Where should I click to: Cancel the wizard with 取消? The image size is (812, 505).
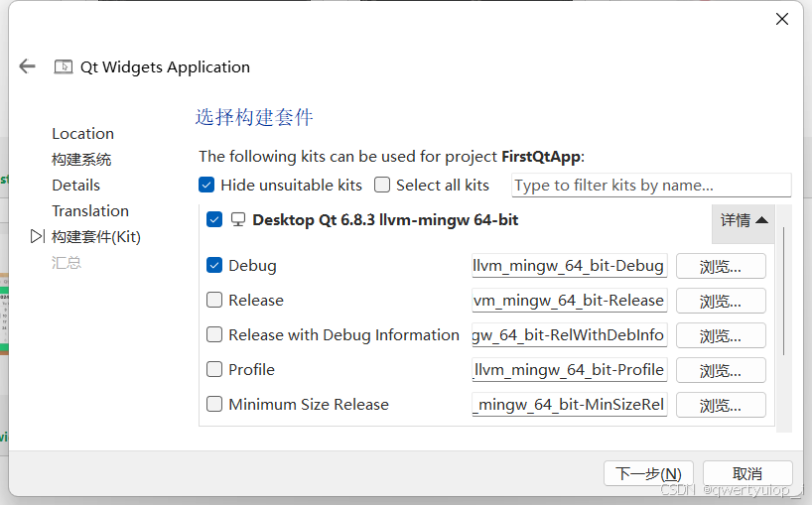(x=747, y=473)
